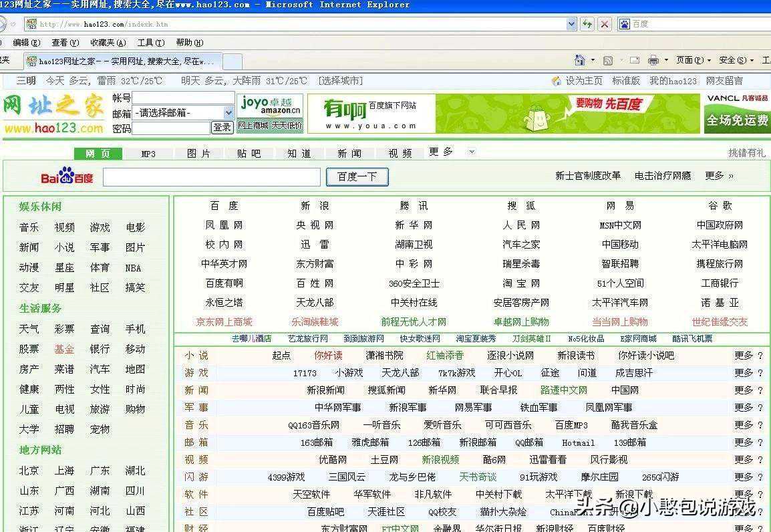Click the Baidu search text field

pos(212,177)
